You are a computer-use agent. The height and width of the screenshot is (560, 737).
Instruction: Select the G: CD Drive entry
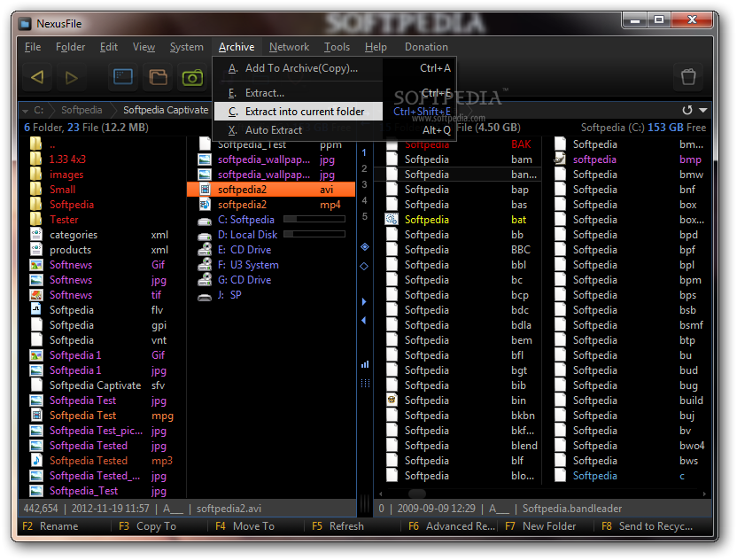click(272, 280)
